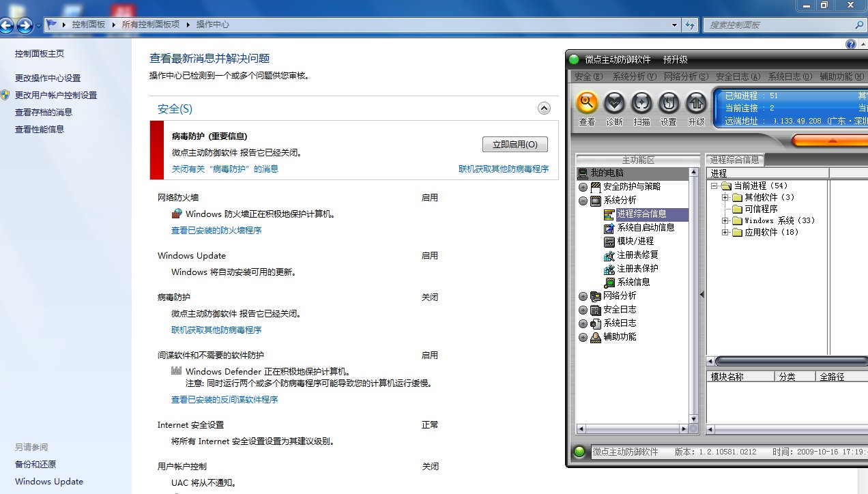
Task: Open the 系统日志(O) menu
Action: tap(790, 77)
